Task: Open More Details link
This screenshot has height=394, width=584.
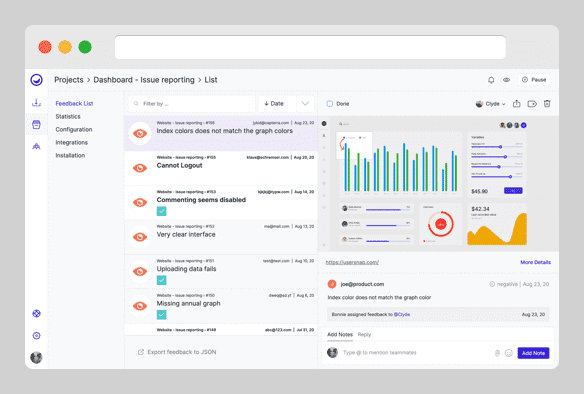Action: pos(535,262)
